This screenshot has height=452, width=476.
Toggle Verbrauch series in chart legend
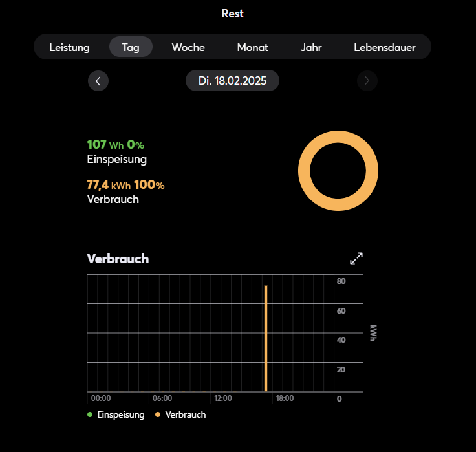pos(186,414)
